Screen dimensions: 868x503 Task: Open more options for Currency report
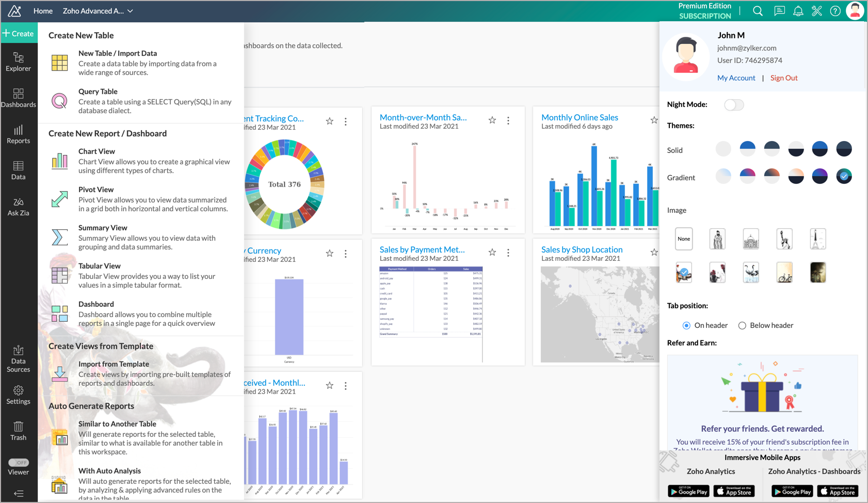click(x=346, y=254)
